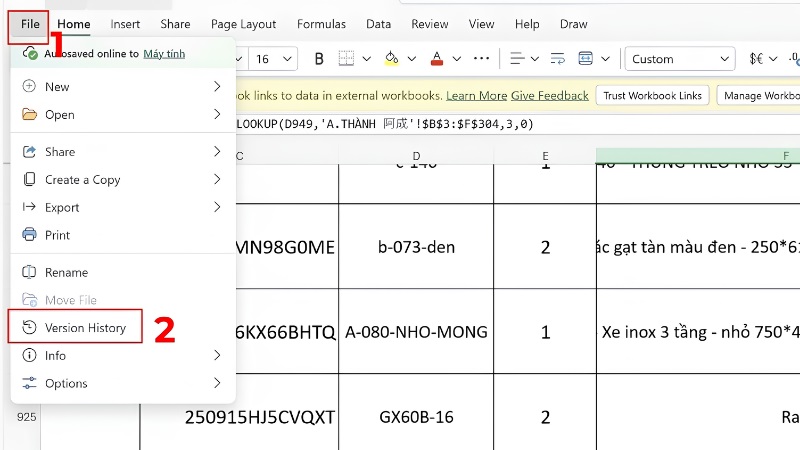Open the font color dropdown arrow
Image resolution: width=800 pixels, height=450 pixels.
457,59
